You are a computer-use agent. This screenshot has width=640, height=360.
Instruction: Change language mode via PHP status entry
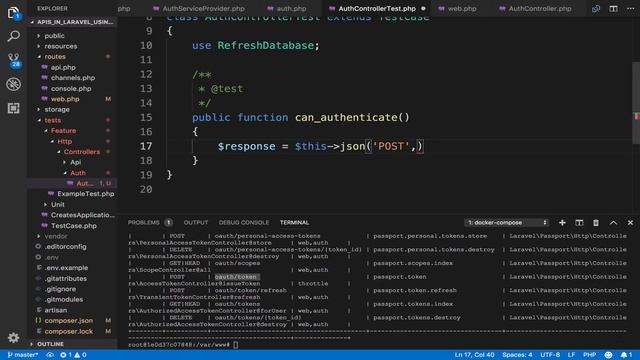589,355
